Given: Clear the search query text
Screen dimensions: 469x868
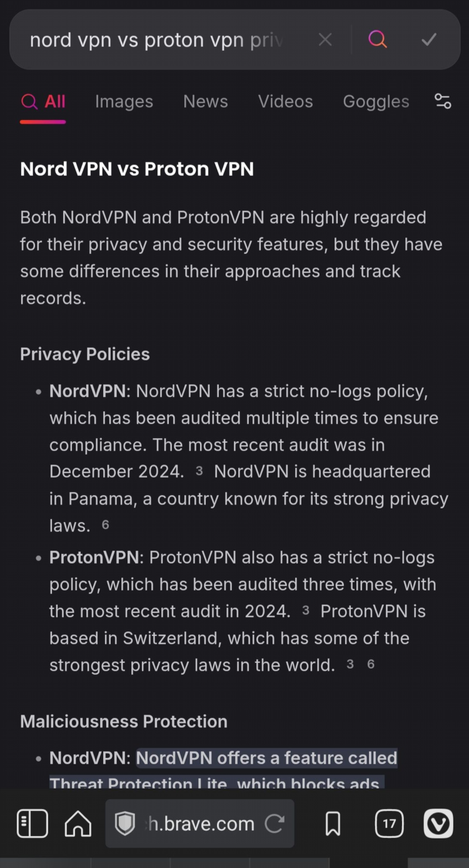Looking at the screenshot, I should click(325, 40).
